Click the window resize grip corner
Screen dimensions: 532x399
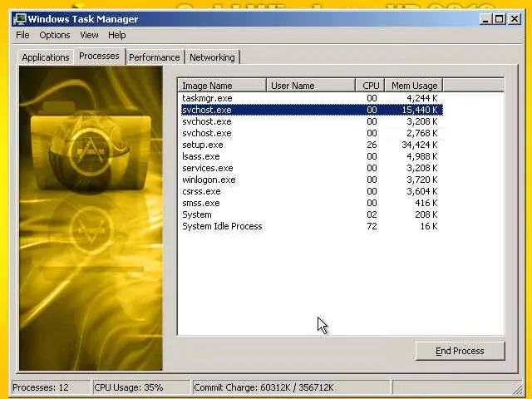pyautogui.click(x=517, y=389)
